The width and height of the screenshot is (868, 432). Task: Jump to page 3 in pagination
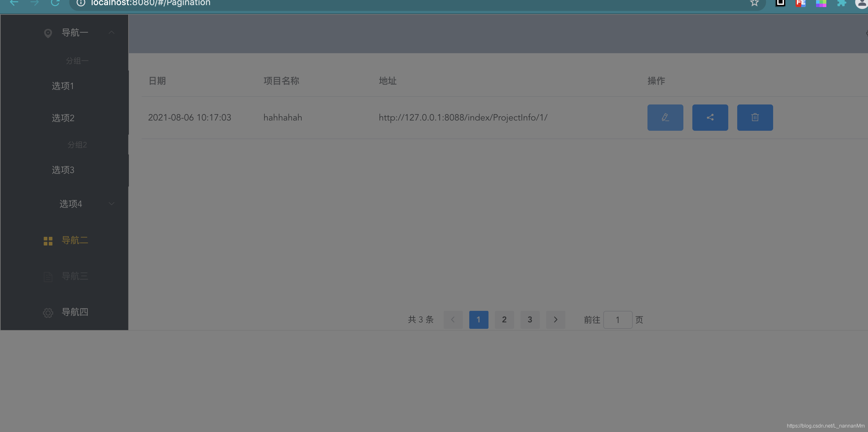pyautogui.click(x=530, y=320)
